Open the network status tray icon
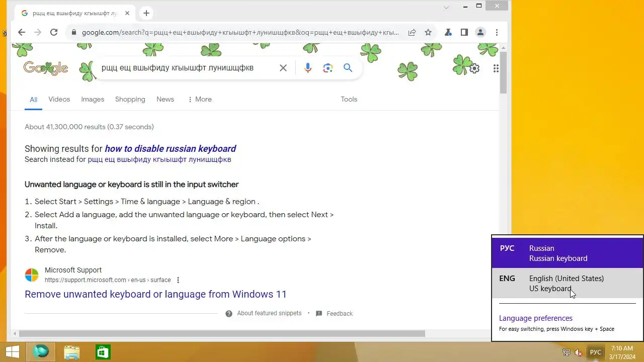644x362 pixels. 567,352
